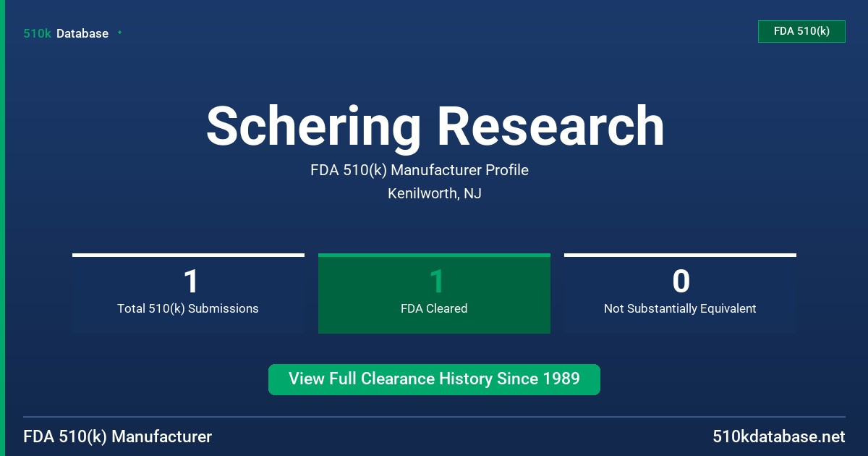The image size is (868, 456).
Task: Click the Total 510(k) Submissions label
Action: coord(188,308)
